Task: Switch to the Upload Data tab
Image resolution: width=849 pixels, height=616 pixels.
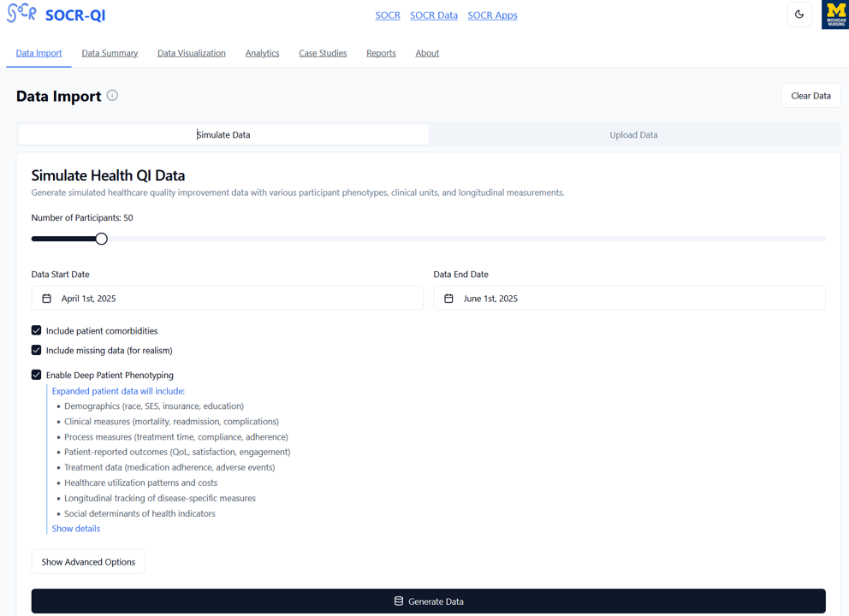Action: [633, 135]
